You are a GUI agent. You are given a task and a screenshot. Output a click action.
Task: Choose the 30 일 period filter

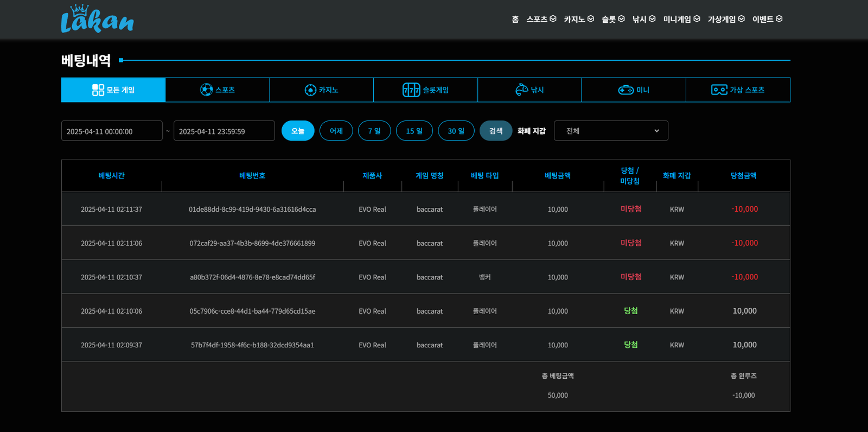[x=456, y=131]
